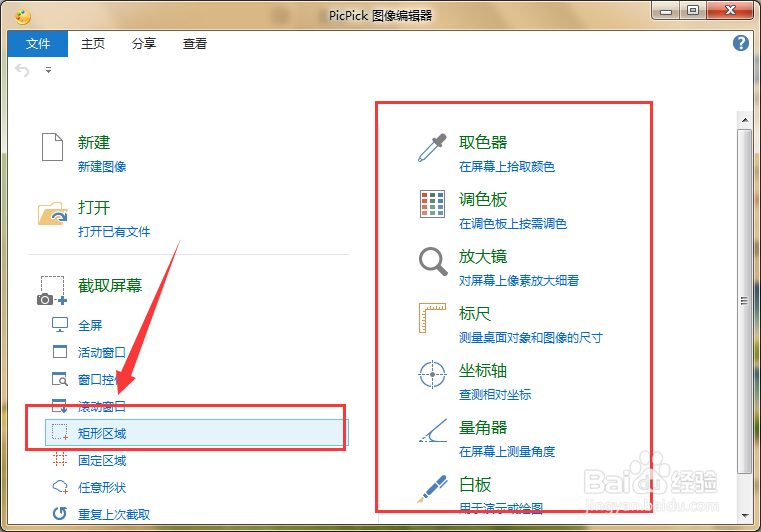Click 新建图像 link

pyautogui.click(x=102, y=166)
